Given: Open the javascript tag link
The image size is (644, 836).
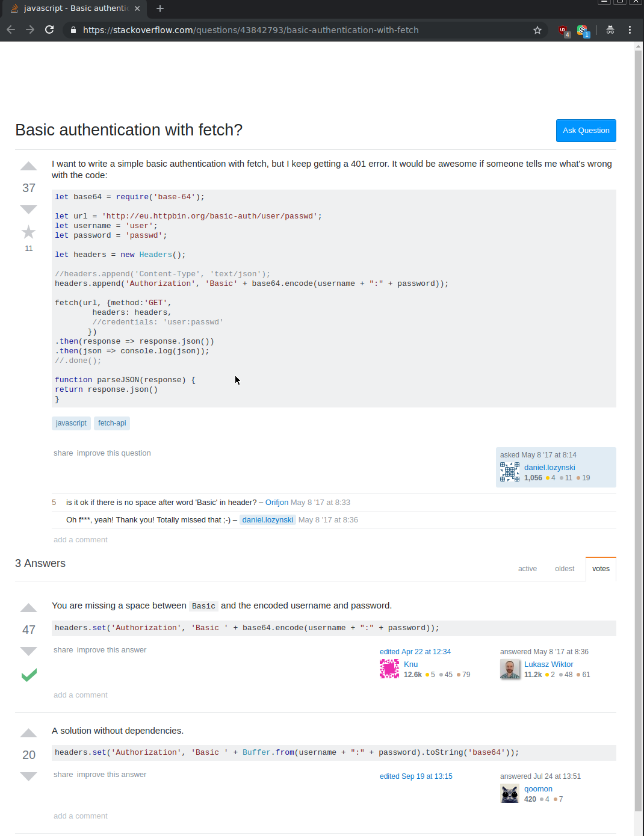Looking at the screenshot, I should point(71,423).
